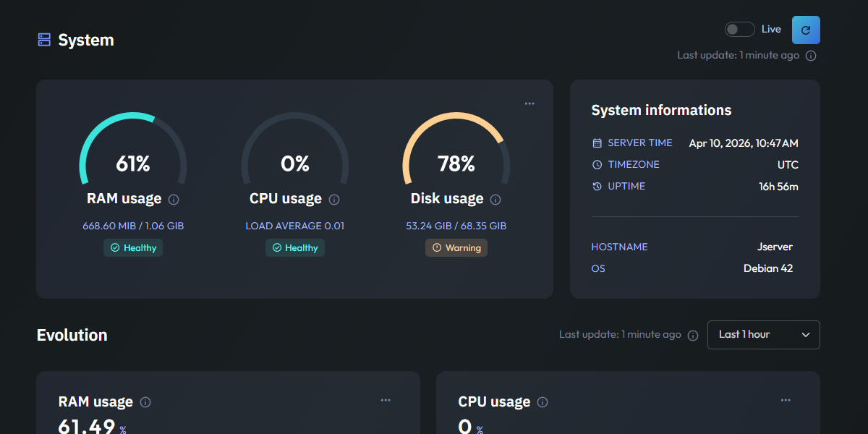Image resolution: width=868 pixels, height=434 pixels.
Task: Click the 61.49 RAM usage value
Action: tap(87, 426)
